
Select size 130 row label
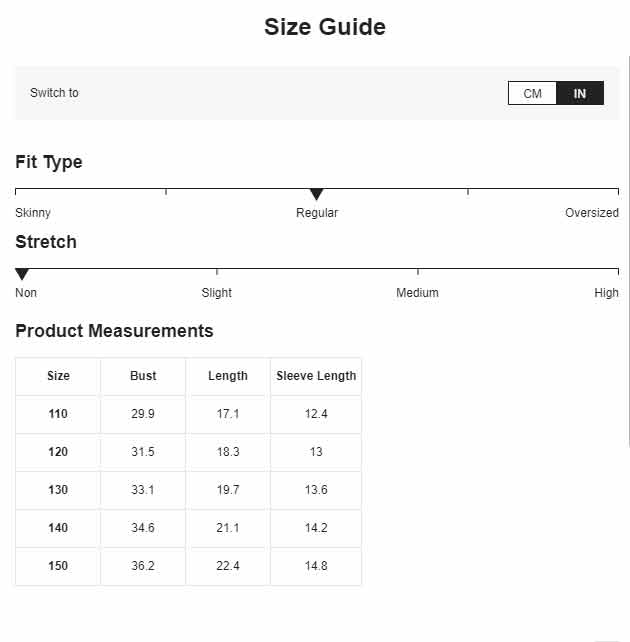tap(58, 490)
